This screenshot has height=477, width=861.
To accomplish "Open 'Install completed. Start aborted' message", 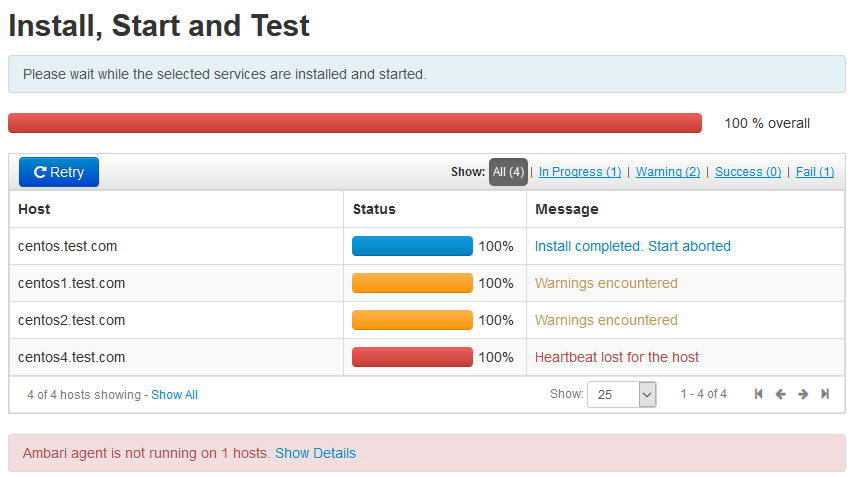I will click(632, 246).
